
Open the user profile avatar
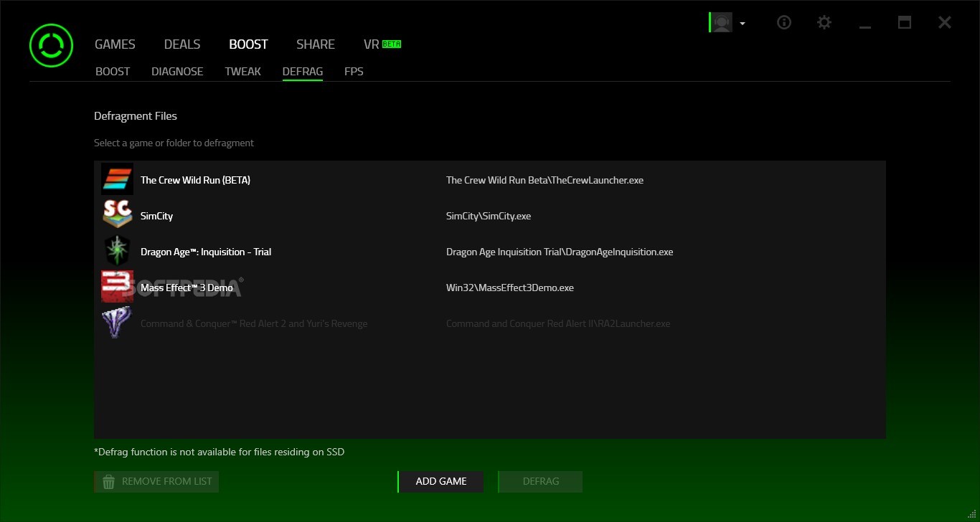pyautogui.click(x=720, y=22)
